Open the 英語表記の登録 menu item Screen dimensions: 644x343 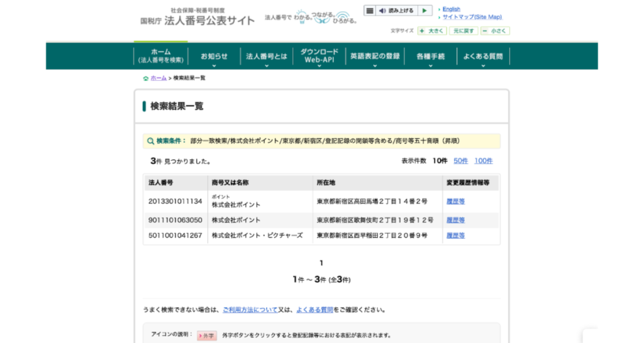(x=375, y=57)
